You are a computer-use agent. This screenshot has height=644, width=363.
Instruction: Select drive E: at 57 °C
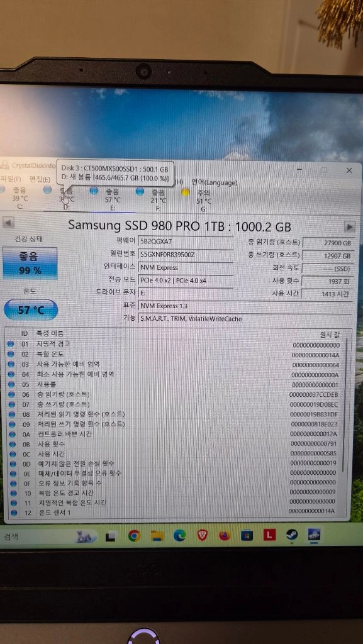113,199
